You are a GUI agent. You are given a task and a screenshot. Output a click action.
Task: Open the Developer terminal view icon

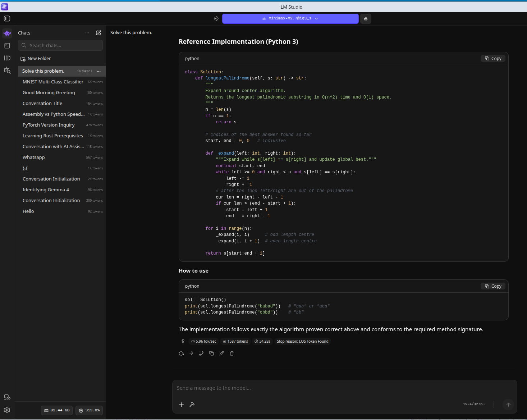(x=7, y=46)
